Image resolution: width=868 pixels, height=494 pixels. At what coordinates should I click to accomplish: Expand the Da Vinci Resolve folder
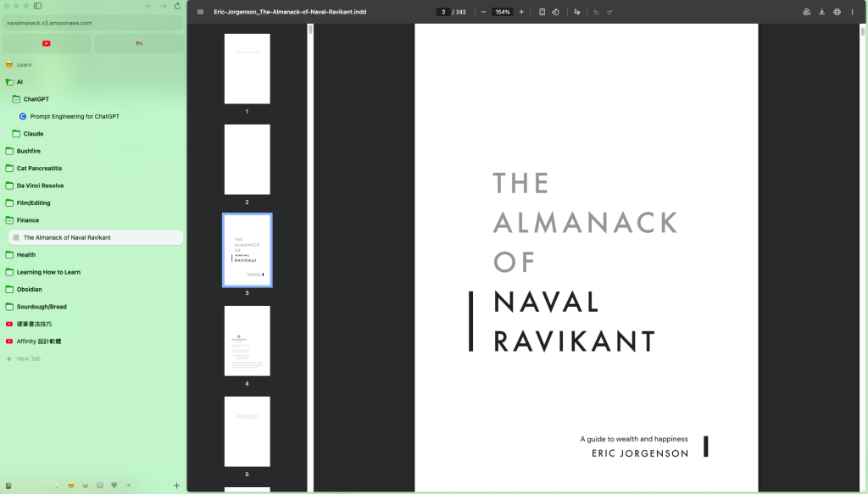[9, 186]
